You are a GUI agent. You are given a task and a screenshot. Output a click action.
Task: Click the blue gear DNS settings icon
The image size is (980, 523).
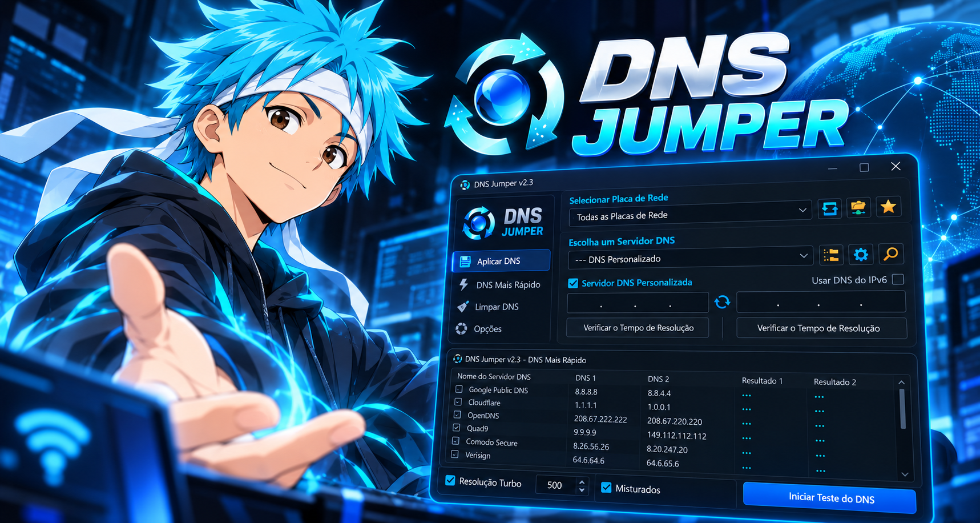(861, 254)
